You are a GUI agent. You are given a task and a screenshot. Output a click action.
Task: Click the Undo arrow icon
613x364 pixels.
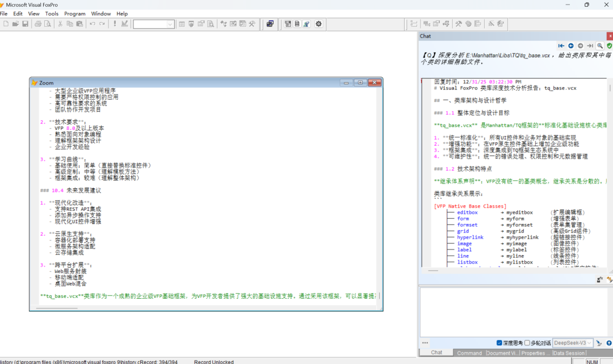[x=93, y=24]
